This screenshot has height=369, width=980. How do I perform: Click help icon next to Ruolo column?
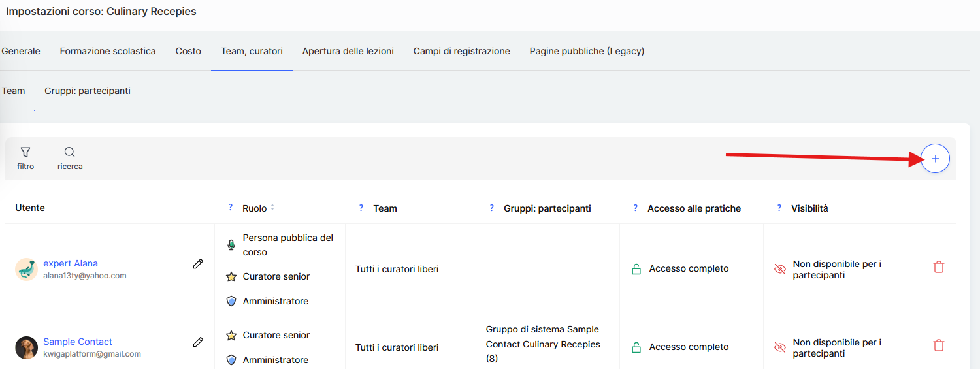click(x=230, y=208)
